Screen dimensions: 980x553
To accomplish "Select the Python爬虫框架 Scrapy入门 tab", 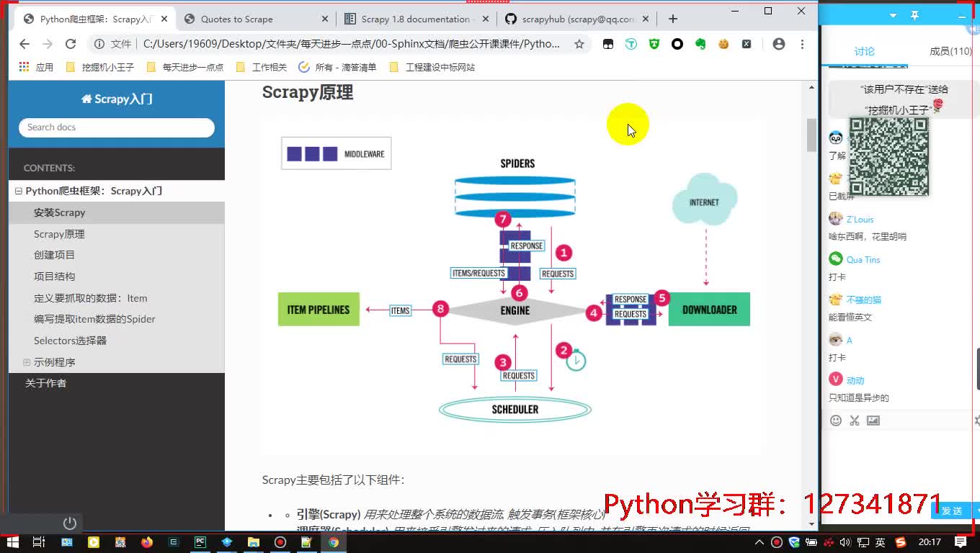I will (x=95, y=19).
